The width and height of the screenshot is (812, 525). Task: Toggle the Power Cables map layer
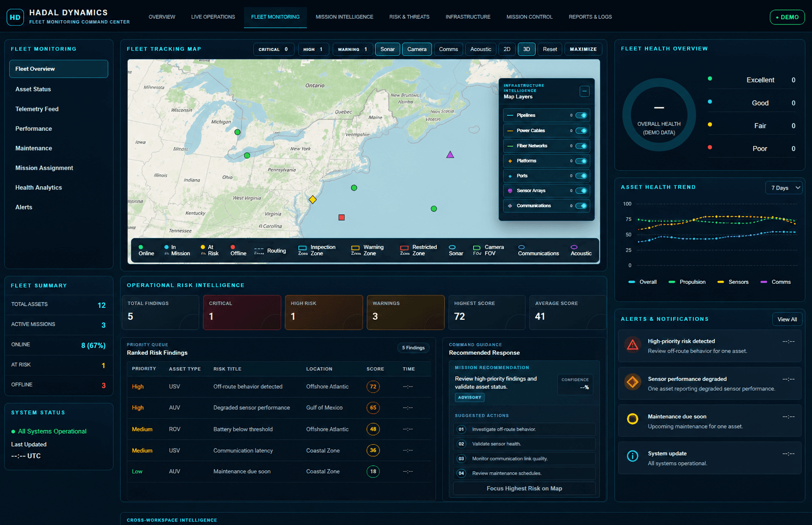581,131
